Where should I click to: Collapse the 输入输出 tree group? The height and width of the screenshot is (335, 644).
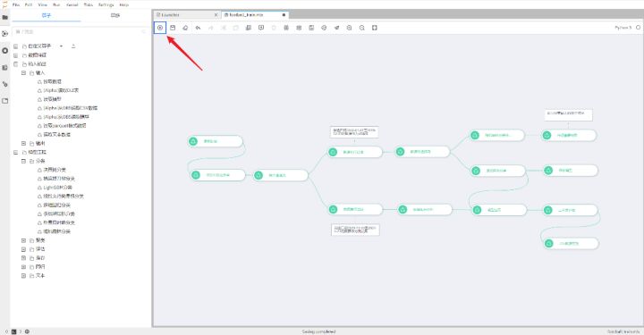(15, 64)
